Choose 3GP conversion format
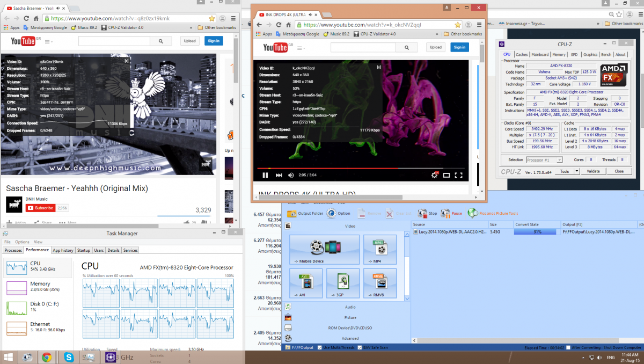 pyautogui.click(x=342, y=283)
